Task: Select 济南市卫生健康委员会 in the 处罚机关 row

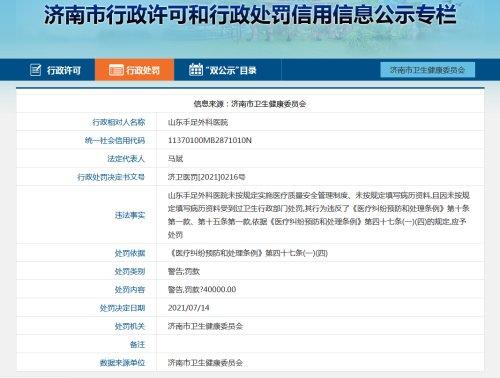Action: click(x=205, y=326)
